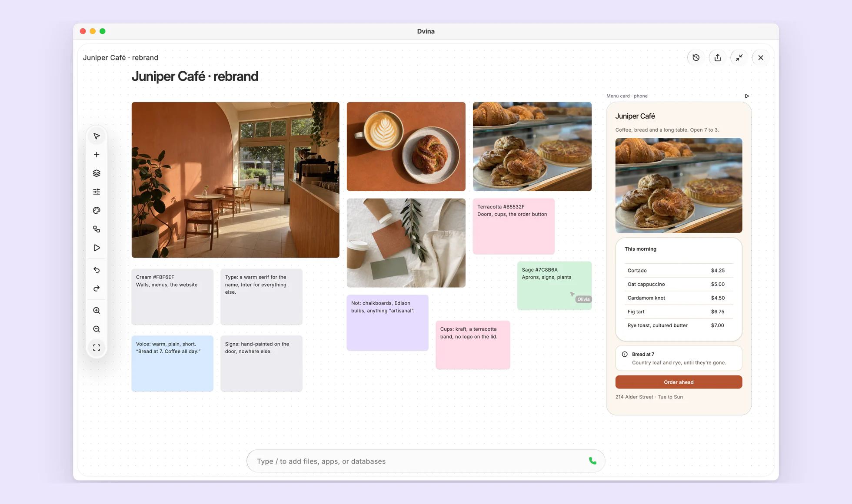This screenshot has width=852, height=504.
Task: Select the Type warm serif note
Action: (x=261, y=297)
